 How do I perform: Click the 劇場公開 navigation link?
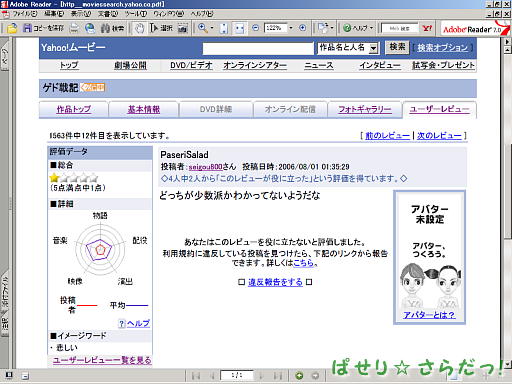tap(130, 65)
